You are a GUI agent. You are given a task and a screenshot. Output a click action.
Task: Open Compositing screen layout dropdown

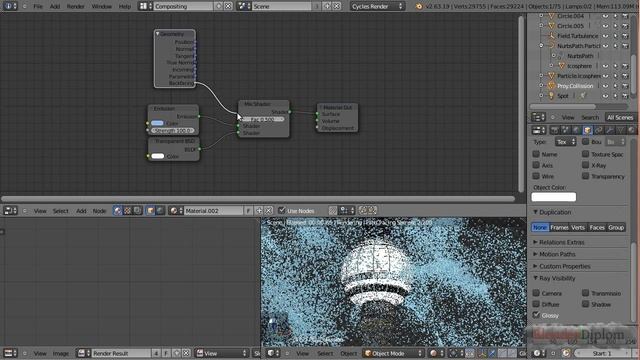pos(145,6)
